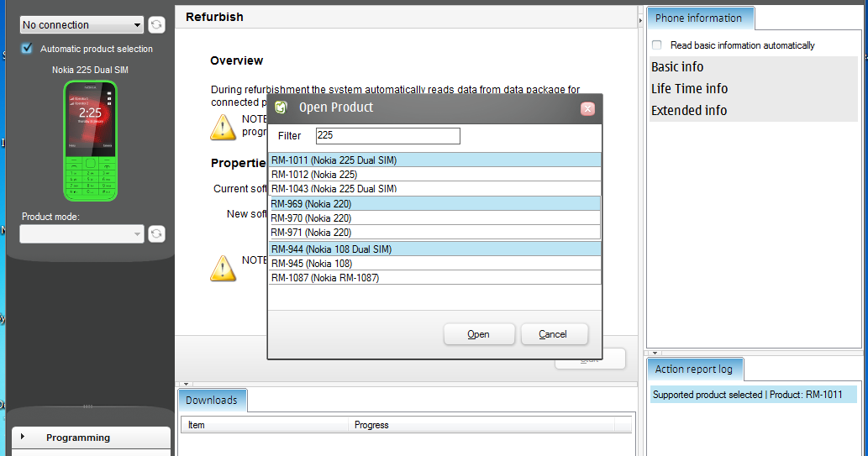Collapse the right panel using the side arrow
Screen dimensions: 868x456
pyautogui.click(x=640, y=20)
